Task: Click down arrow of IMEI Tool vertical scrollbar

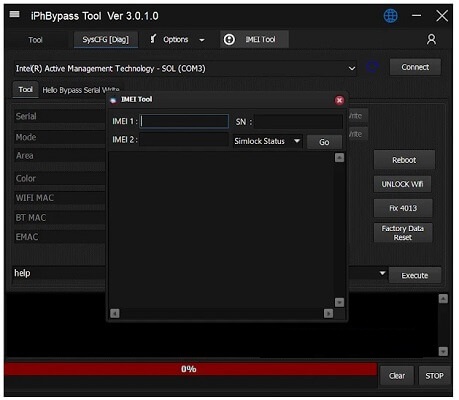Action: coord(339,302)
